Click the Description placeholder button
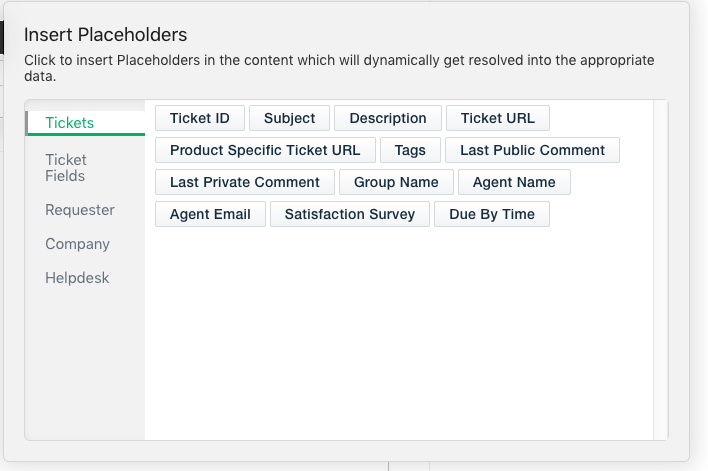Screen dimensions: 708x471 coord(388,118)
